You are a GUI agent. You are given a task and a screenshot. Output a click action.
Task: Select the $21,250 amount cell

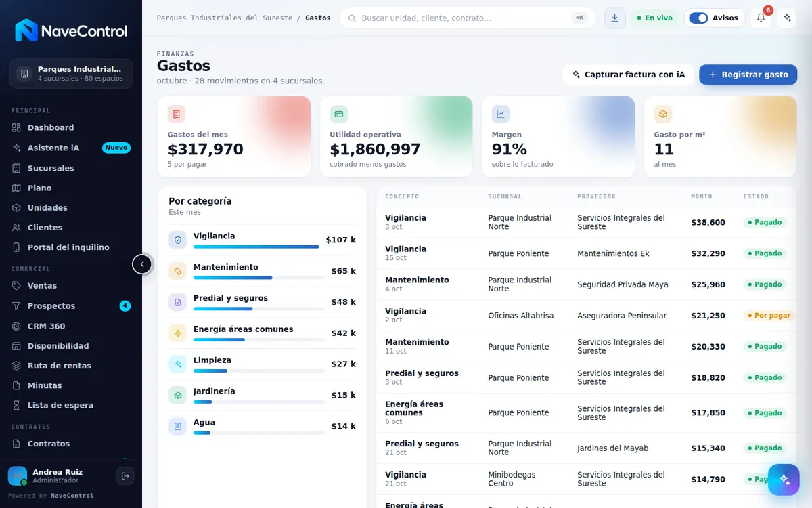coord(708,316)
